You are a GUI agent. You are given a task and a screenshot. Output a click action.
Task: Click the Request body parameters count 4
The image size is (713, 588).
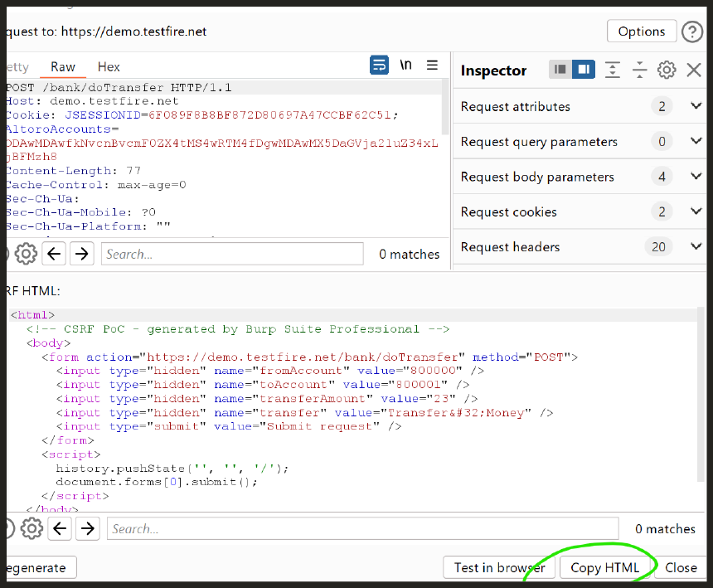pyautogui.click(x=662, y=177)
